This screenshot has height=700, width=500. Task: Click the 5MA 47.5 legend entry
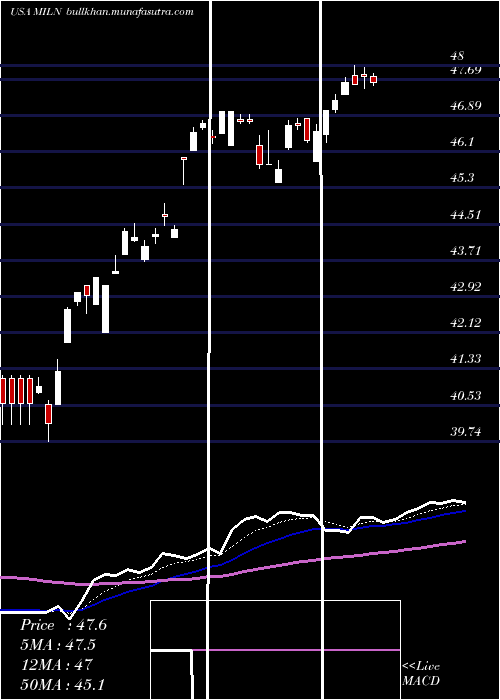[58, 645]
